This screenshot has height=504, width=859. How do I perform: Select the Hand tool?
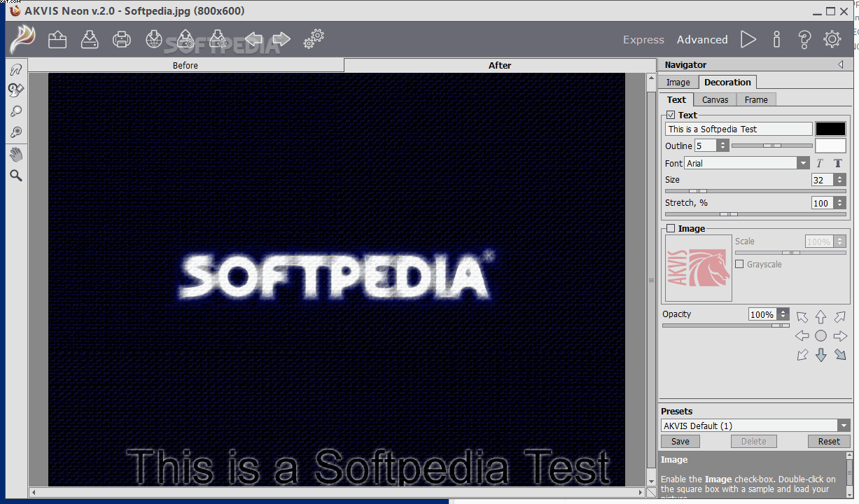click(15, 155)
